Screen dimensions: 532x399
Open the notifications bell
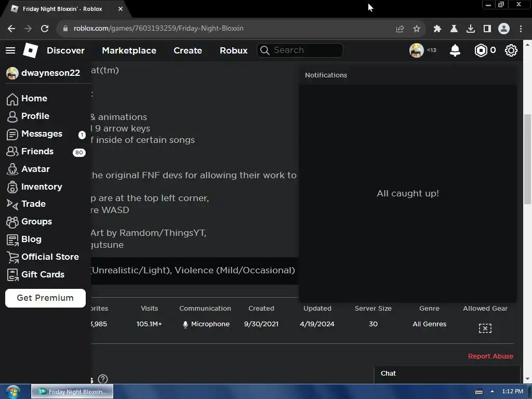(455, 50)
